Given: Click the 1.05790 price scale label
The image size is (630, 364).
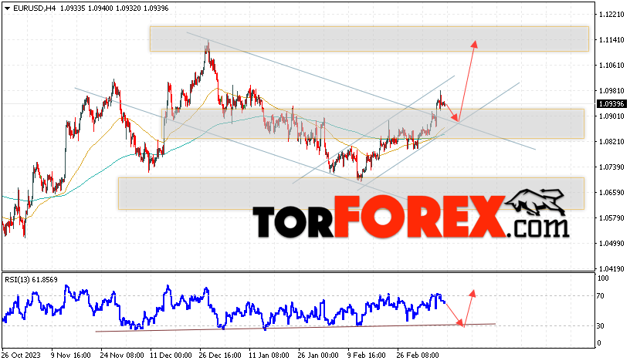Looking at the screenshot, I should pyautogui.click(x=611, y=218).
